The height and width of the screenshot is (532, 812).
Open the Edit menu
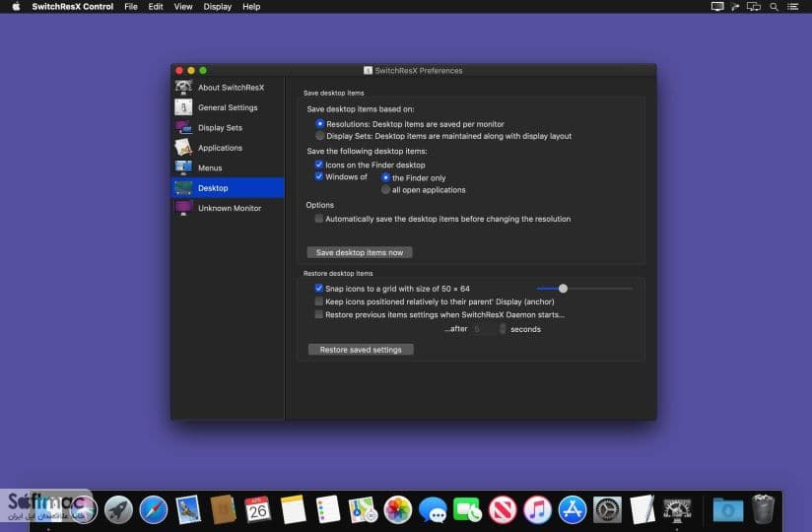point(156,7)
